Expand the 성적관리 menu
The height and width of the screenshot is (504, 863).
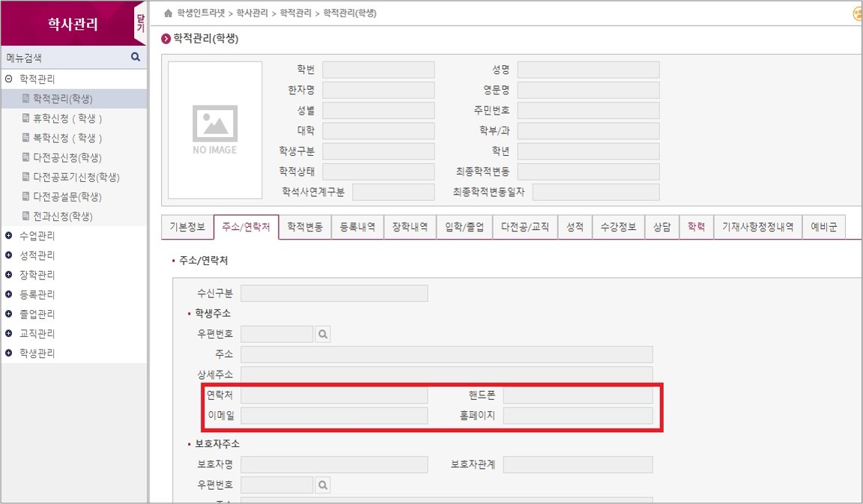9,255
